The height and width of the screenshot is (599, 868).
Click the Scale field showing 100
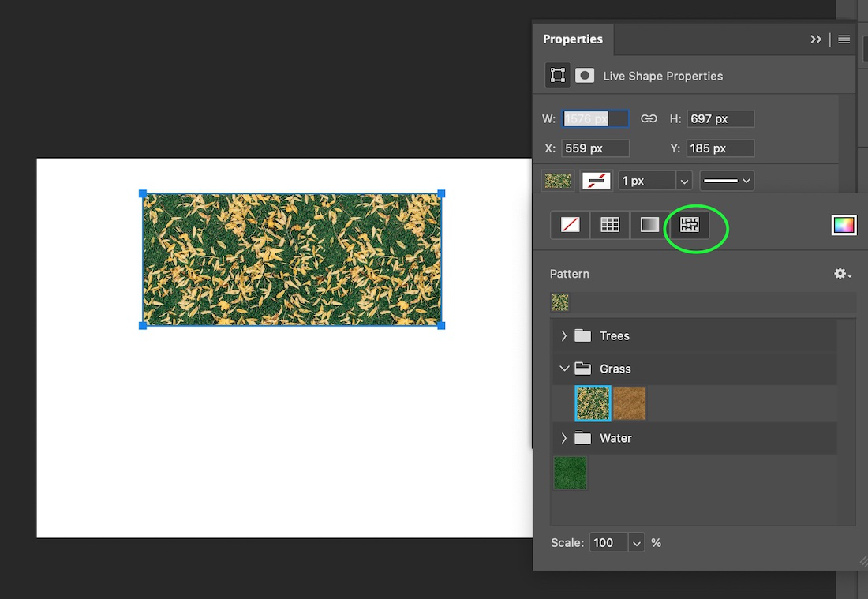tap(609, 543)
